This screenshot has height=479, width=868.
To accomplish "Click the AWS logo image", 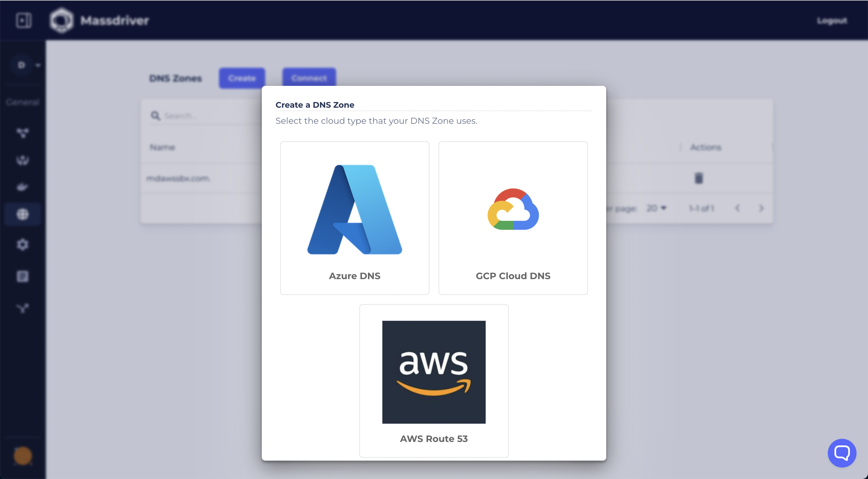I will 434,372.
